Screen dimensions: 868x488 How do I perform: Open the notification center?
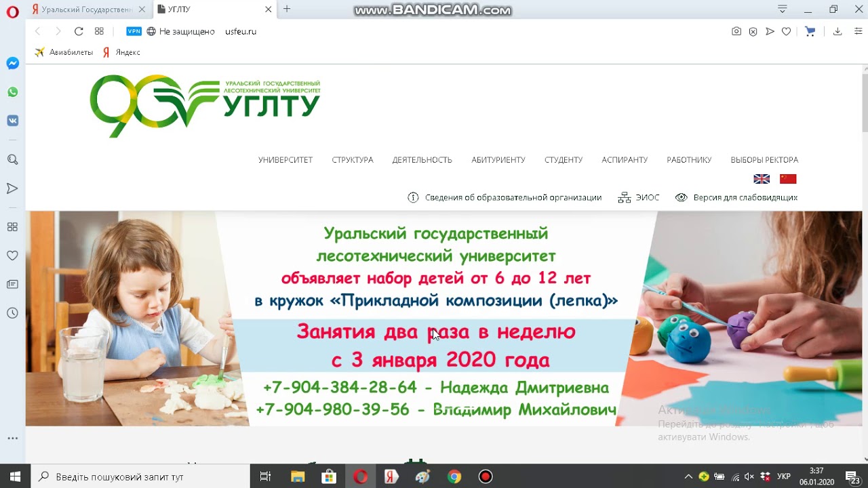(x=854, y=476)
